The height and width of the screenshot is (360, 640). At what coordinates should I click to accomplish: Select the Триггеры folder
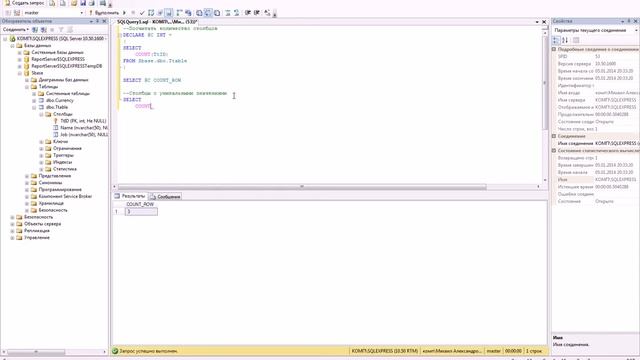63,156
